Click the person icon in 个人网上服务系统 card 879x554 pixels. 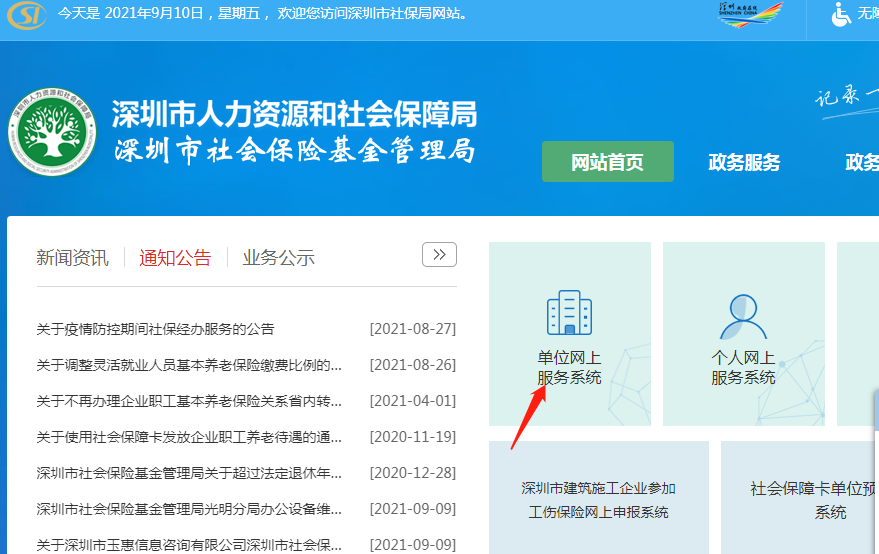click(x=743, y=317)
